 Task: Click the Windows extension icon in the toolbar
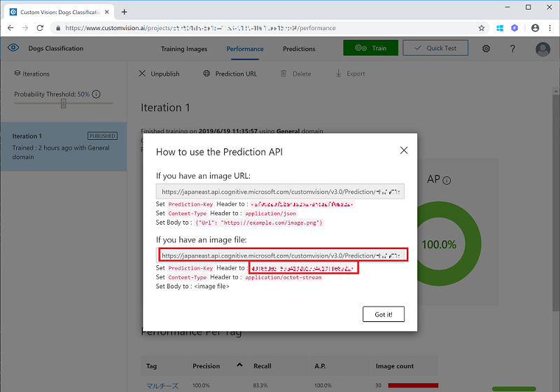[x=500, y=28]
